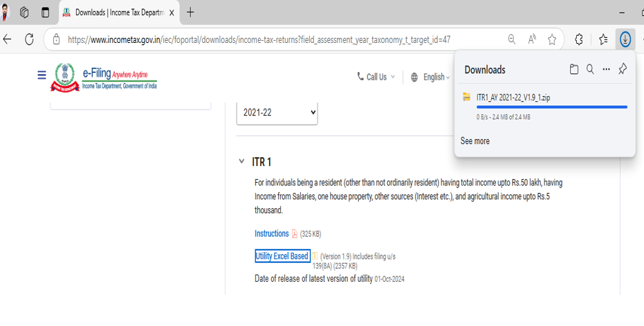The height and width of the screenshot is (326, 644).
Task: Open more options in Downloads panel
Action: click(606, 69)
